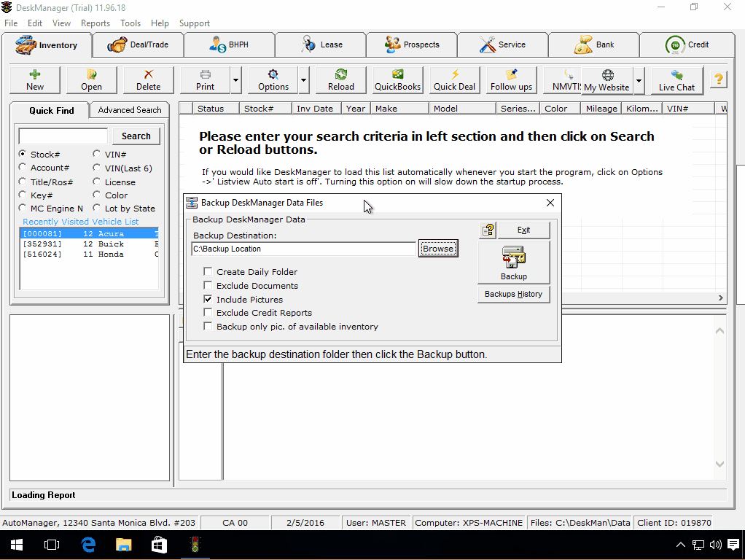745x560 pixels.
Task: Click the Quick Find search text box
Action: click(63, 136)
